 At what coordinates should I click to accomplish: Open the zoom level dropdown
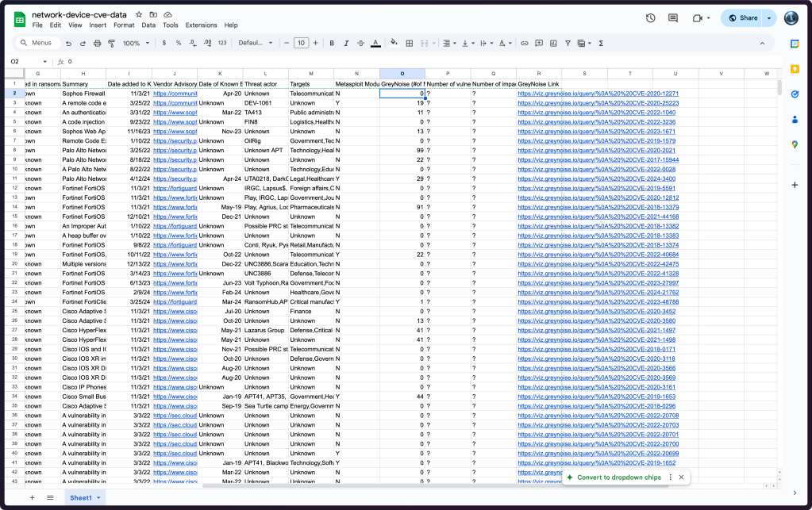(x=135, y=43)
